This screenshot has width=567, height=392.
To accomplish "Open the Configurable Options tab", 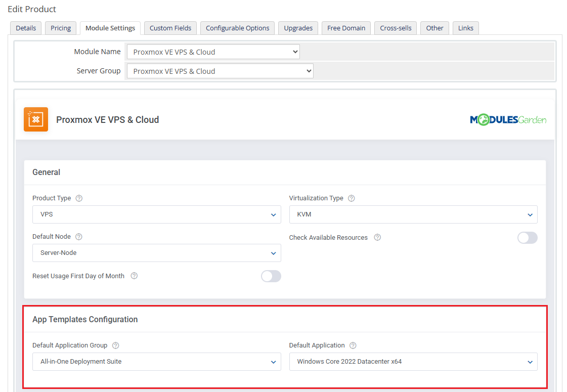I will tap(238, 28).
